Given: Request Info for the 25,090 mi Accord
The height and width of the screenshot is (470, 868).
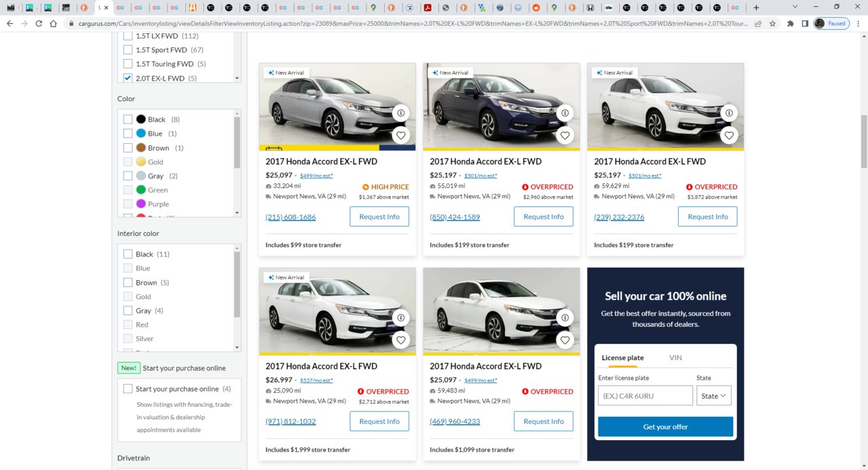Looking at the screenshot, I should tap(379, 421).
